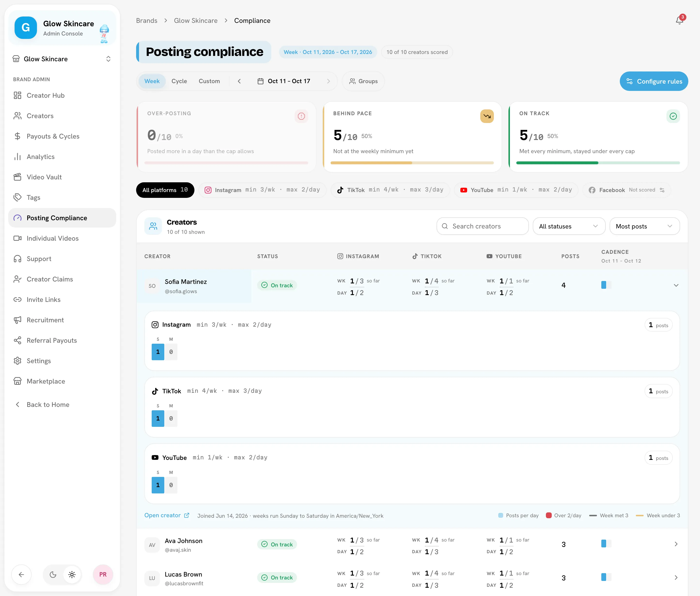Expand Ava Johnson row

pos(676,544)
